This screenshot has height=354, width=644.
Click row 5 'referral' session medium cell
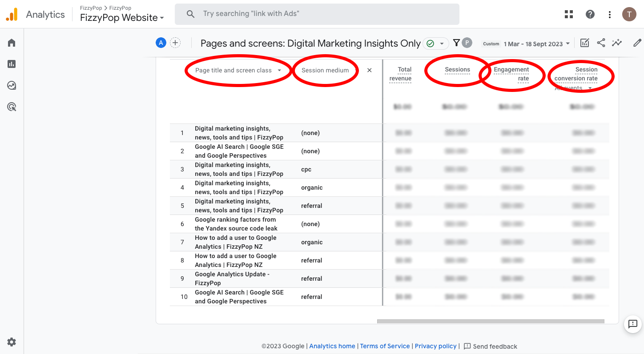coord(311,206)
